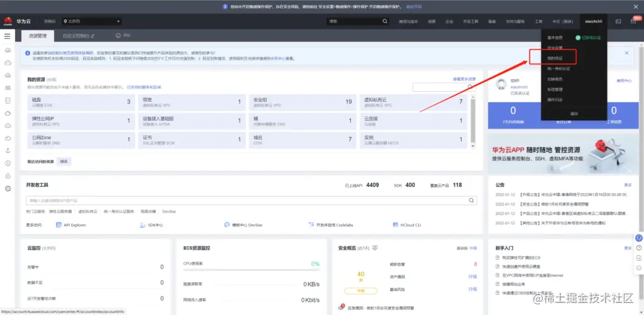Expand the 北京四 region dropdown

pyautogui.click(x=92, y=21)
